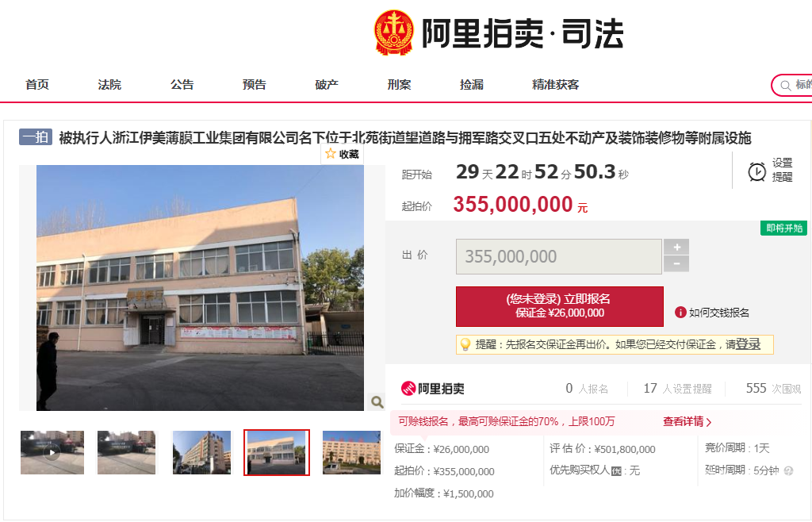Click the 出价 bid amount input field
This screenshot has height=522, width=812.
click(x=559, y=256)
